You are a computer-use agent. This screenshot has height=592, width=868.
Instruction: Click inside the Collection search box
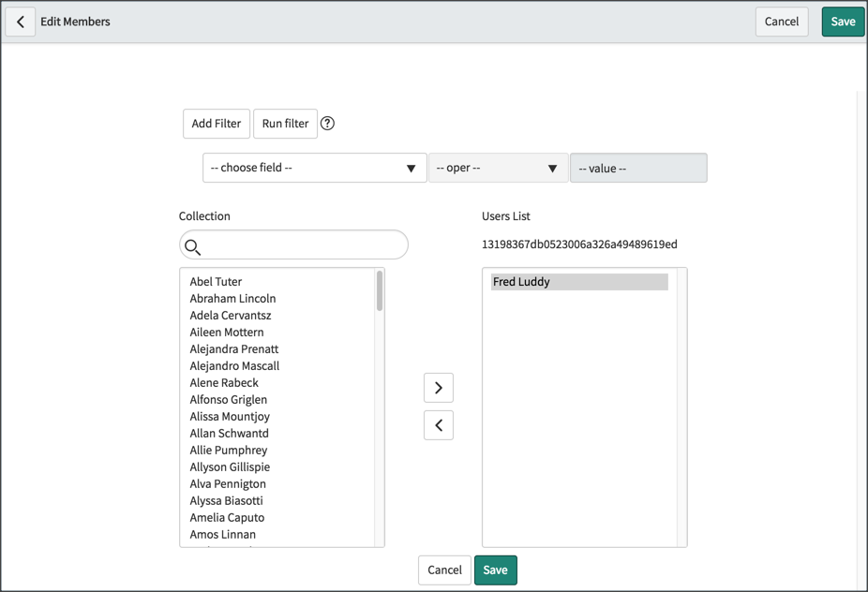pos(292,244)
